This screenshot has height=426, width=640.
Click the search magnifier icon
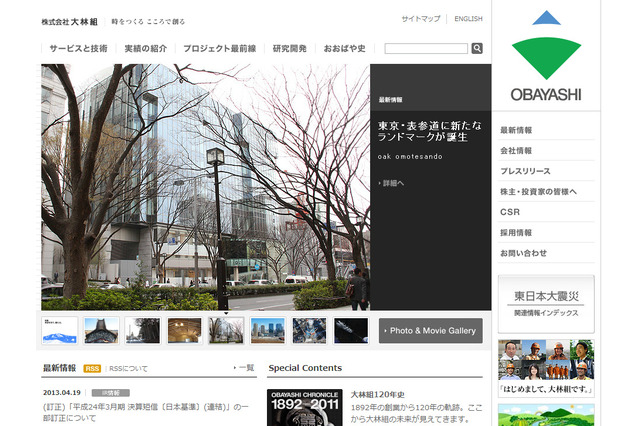pyautogui.click(x=477, y=48)
